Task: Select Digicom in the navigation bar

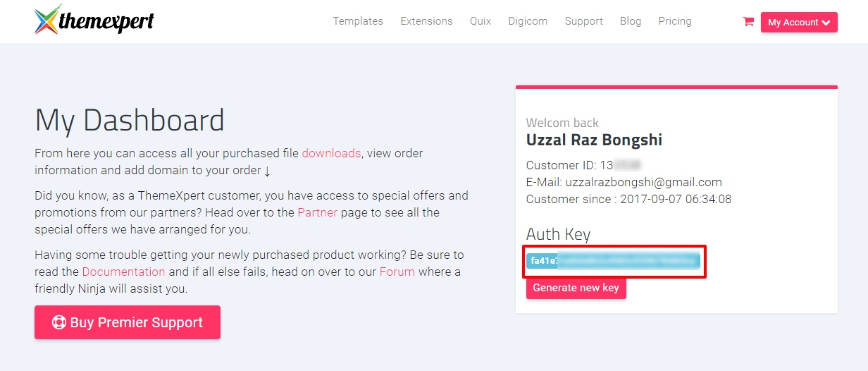Action: tap(528, 21)
